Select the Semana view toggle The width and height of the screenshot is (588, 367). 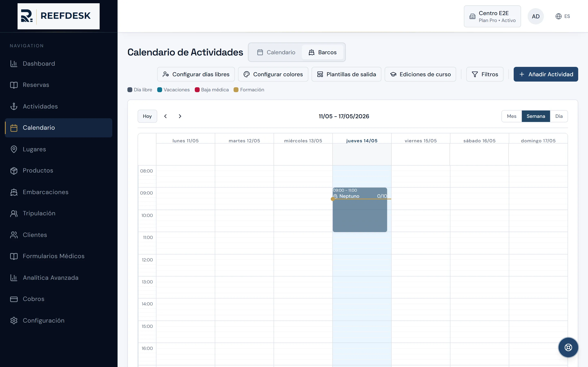536,116
